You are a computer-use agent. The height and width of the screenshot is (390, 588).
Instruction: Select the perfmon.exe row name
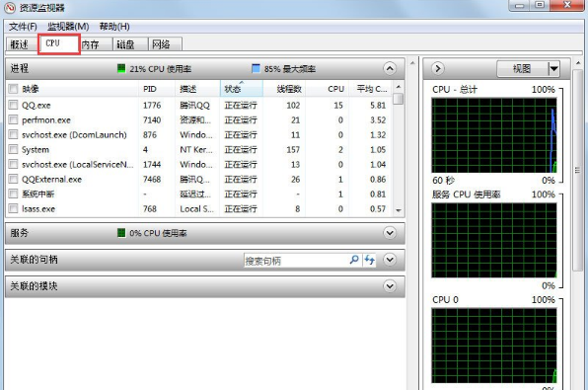click(46, 120)
